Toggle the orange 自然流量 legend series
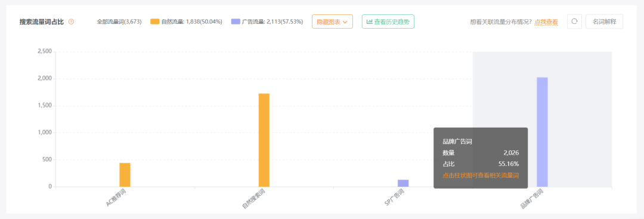 click(x=185, y=21)
